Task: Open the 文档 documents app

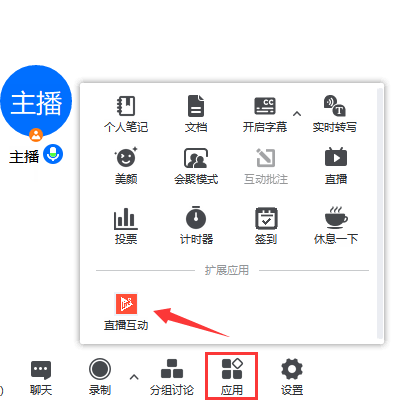Action: 196,114
